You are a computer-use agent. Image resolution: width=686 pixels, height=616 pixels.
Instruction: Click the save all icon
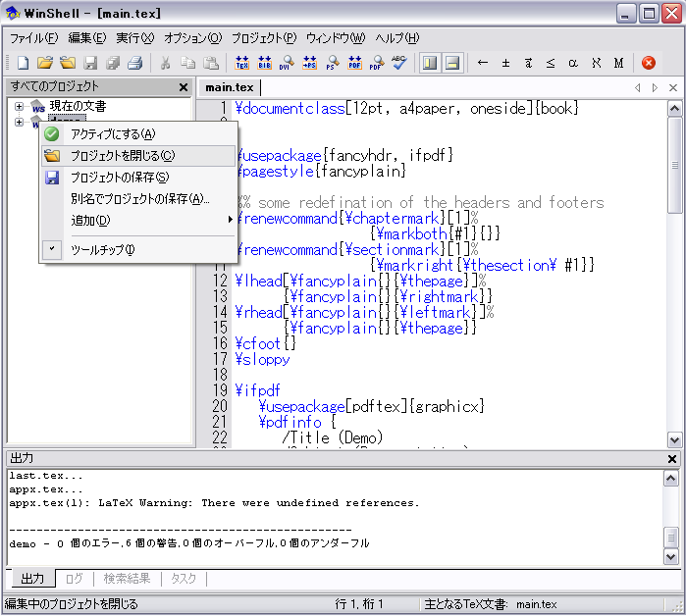[x=113, y=63]
